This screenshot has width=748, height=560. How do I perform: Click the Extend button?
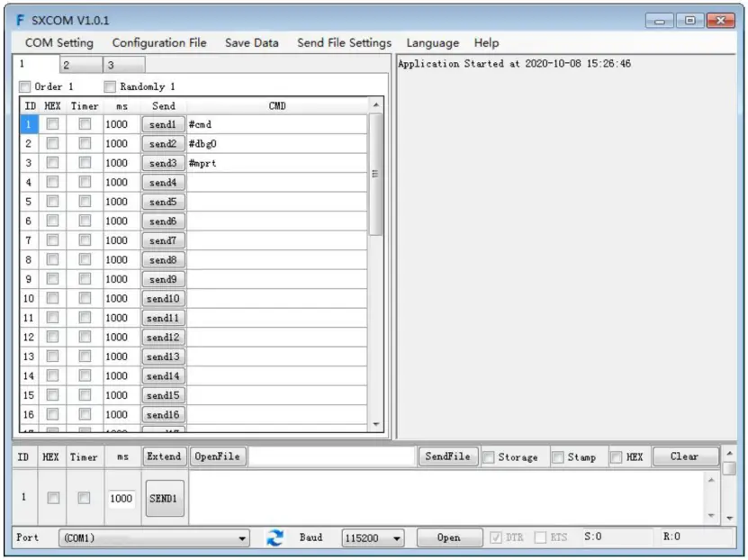[164, 456]
